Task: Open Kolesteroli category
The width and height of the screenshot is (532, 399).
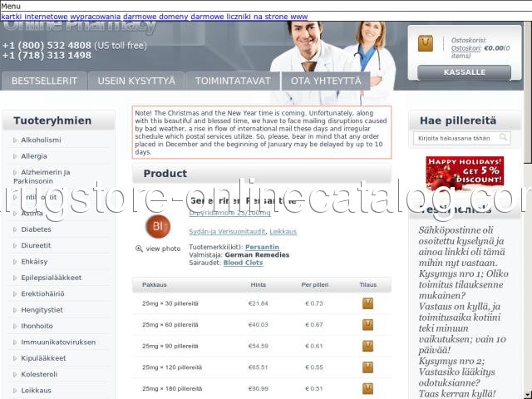Action: pyautogui.click(x=39, y=374)
